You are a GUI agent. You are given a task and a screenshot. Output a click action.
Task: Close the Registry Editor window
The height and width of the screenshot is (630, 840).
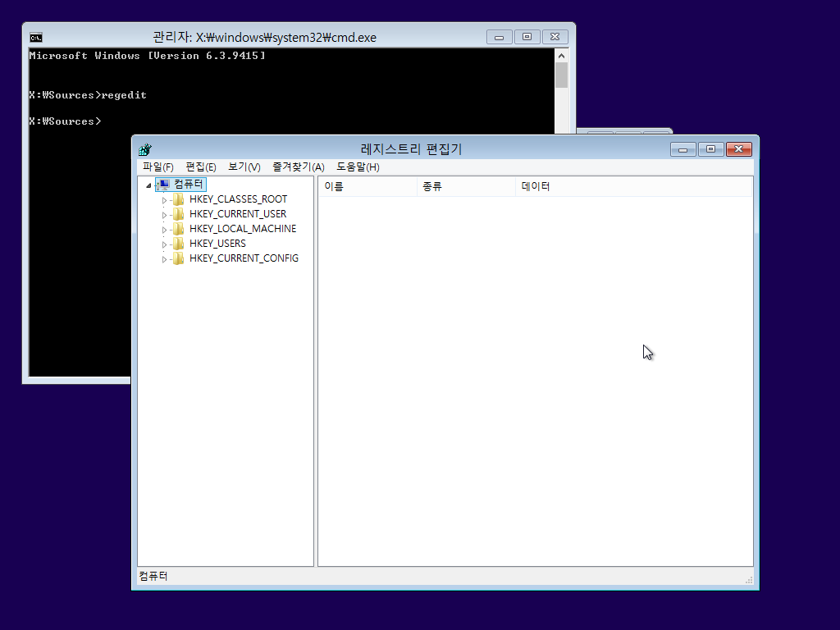[739, 149]
